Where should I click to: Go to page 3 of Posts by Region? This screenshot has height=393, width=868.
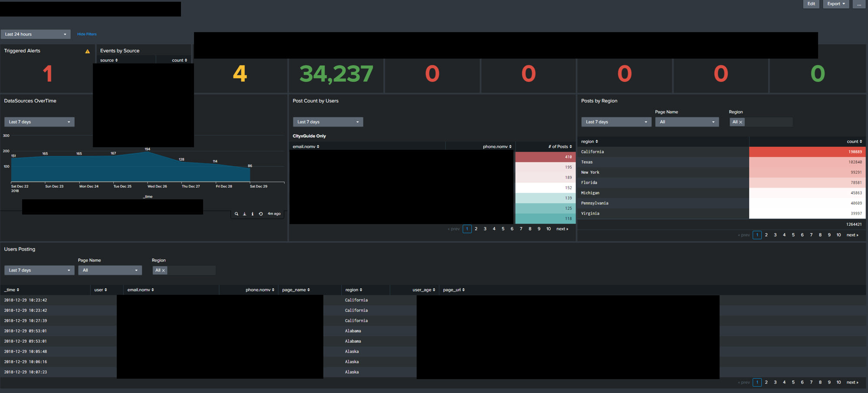(775, 235)
